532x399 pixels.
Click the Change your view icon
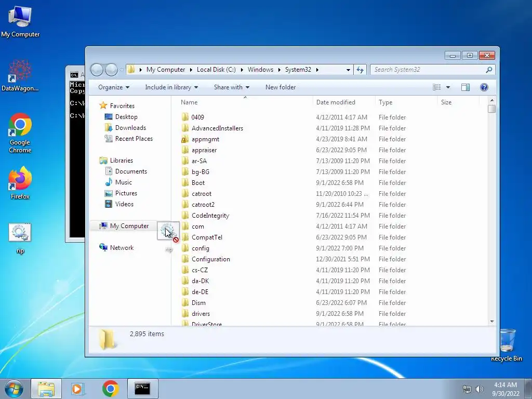click(436, 87)
